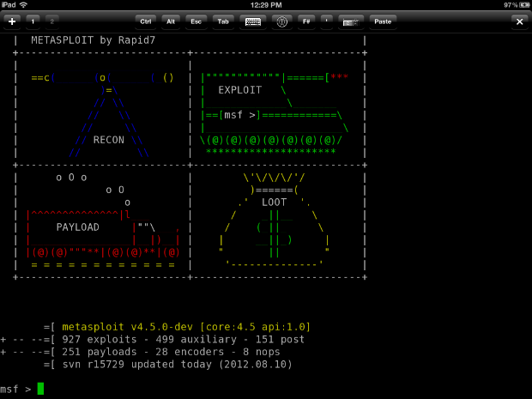Viewport: 532px width, 399px height.
Task: Tap the green cursor at msf prompt
Action: tap(40, 389)
